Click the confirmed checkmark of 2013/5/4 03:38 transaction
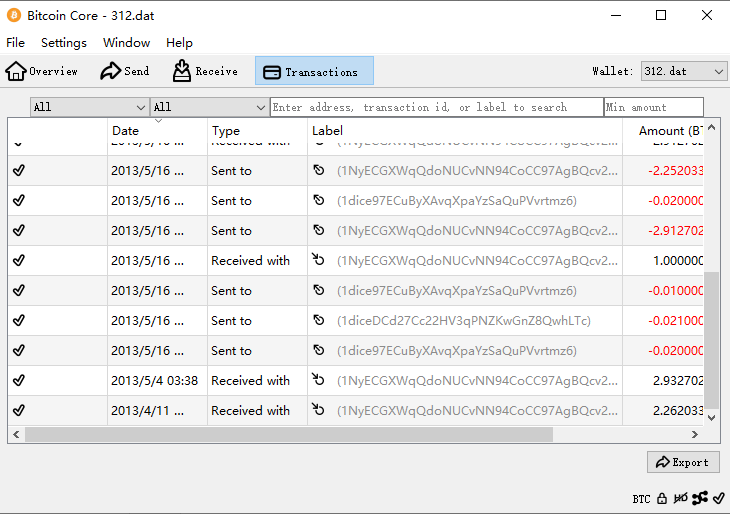 [19, 381]
